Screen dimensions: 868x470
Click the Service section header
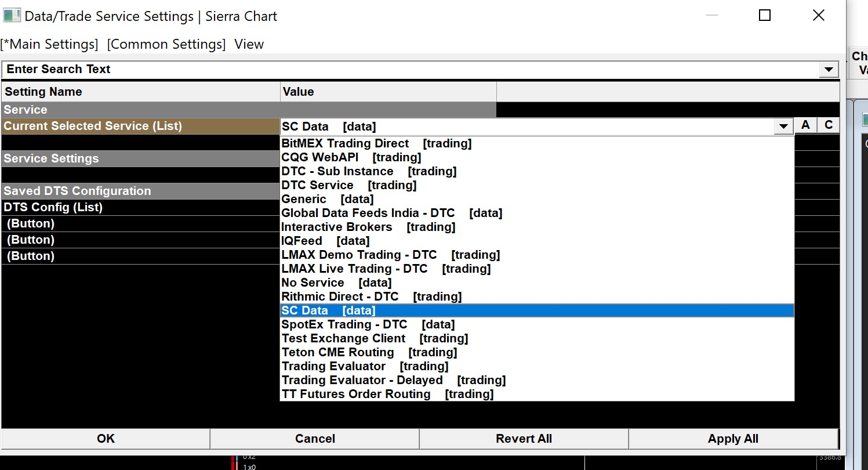pos(249,110)
